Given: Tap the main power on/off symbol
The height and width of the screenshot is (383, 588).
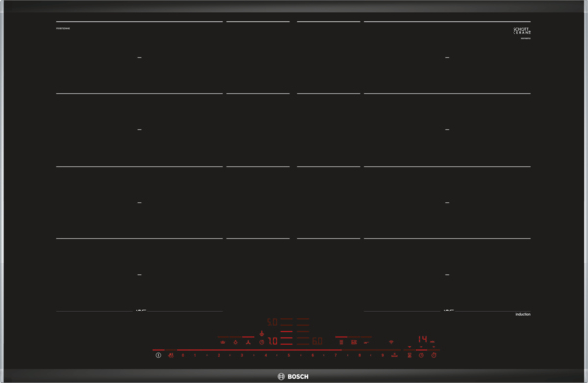Looking at the screenshot, I should coord(158,355).
